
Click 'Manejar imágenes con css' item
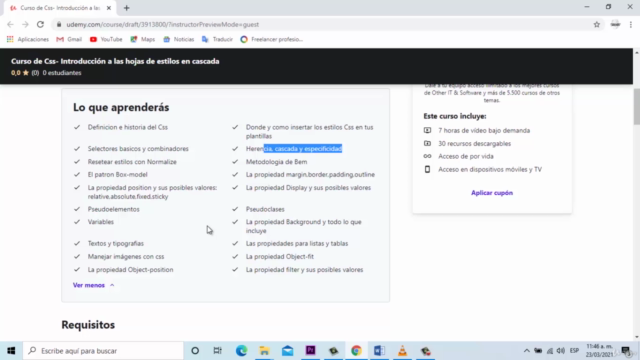(x=126, y=256)
